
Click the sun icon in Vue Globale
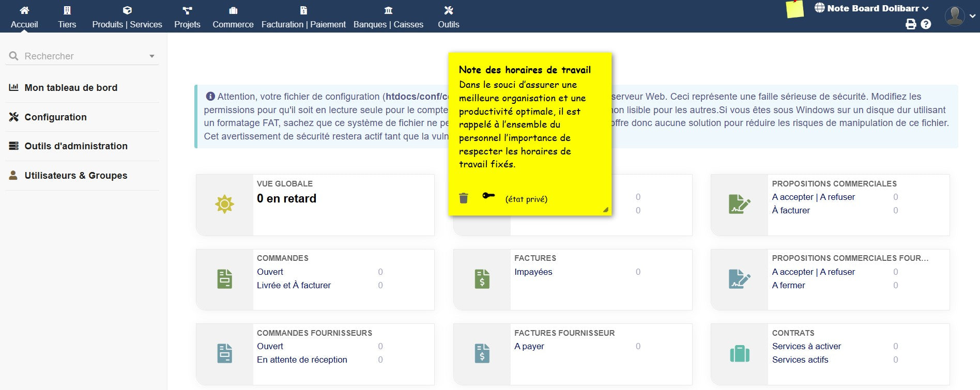pos(224,205)
